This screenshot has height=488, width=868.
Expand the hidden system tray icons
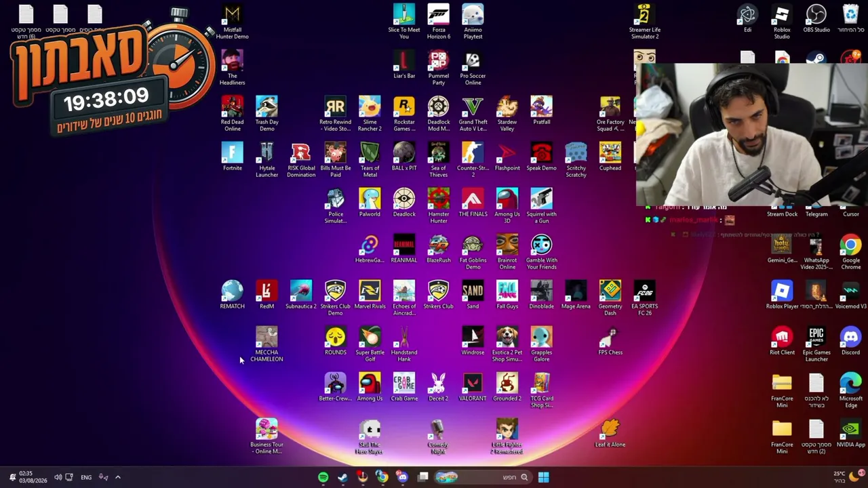pos(117,477)
